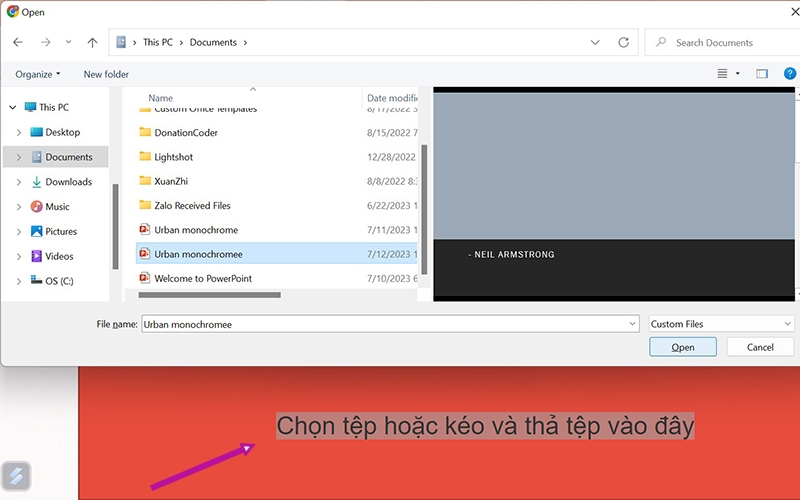Click the Open button
Image resolution: width=800 pixels, height=500 pixels.
coord(683,347)
